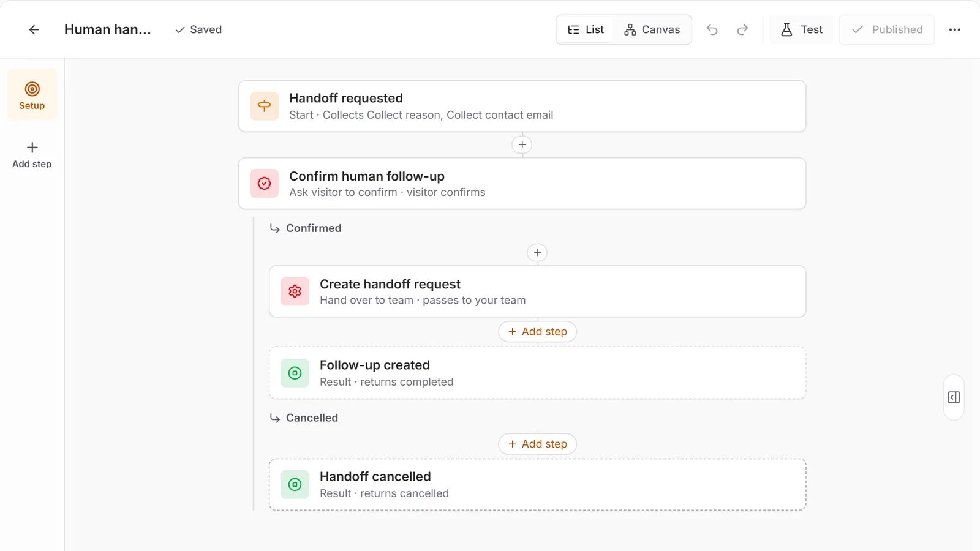Image resolution: width=980 pixels, height=551 pixels.
Task: Open the three-dot more options menu
Action: point(954,29)
